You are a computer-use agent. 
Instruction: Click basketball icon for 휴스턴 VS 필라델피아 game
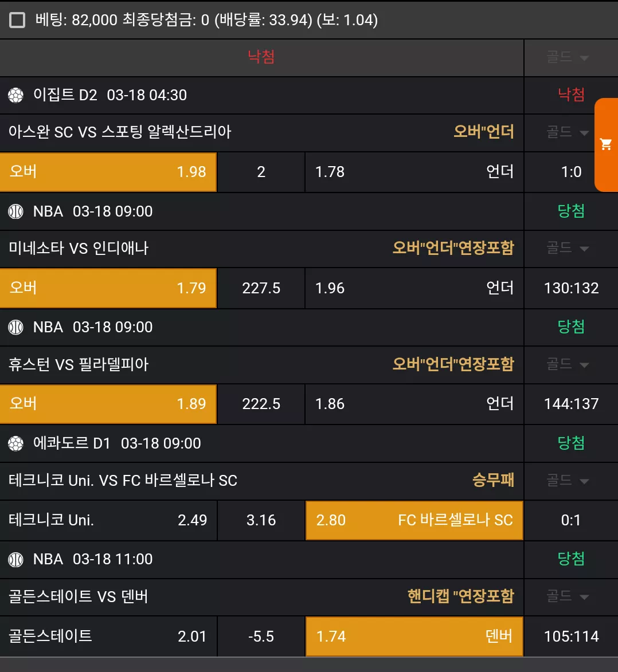(16, 328)
